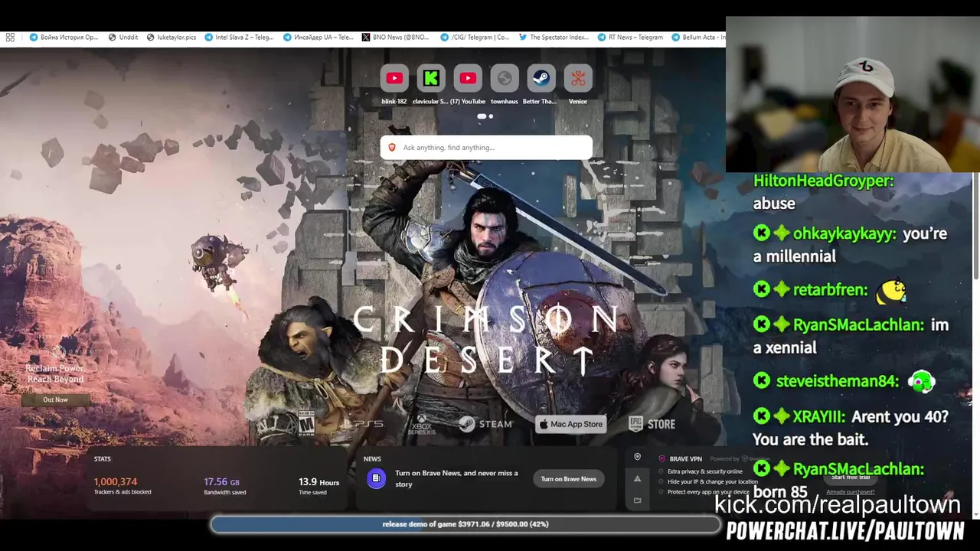980x551 pixels.
Task: Focus the Ask anything search box
Action: 486,148
